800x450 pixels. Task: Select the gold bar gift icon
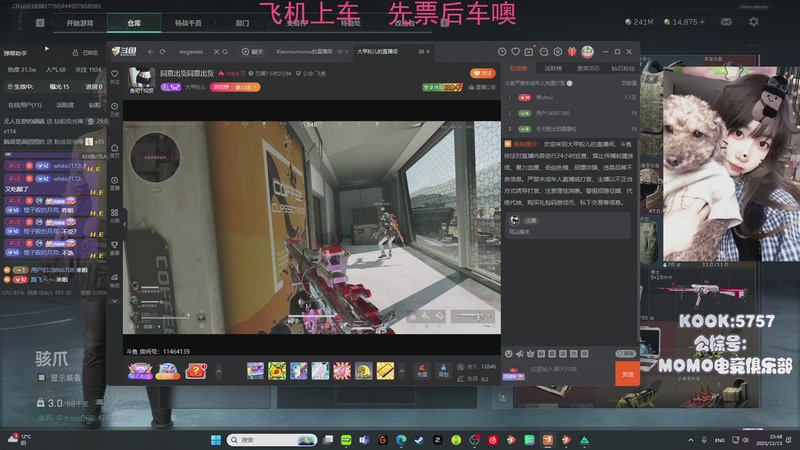(385, 371)
